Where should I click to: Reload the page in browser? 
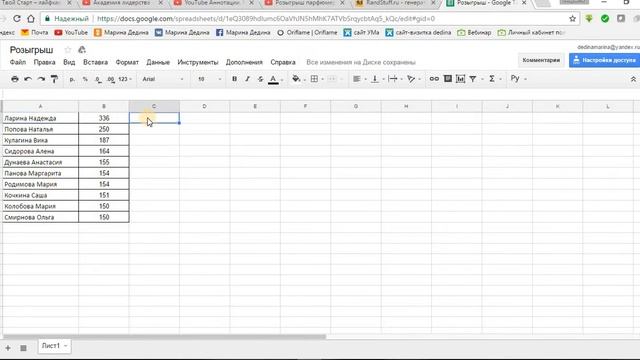[17, 18]
